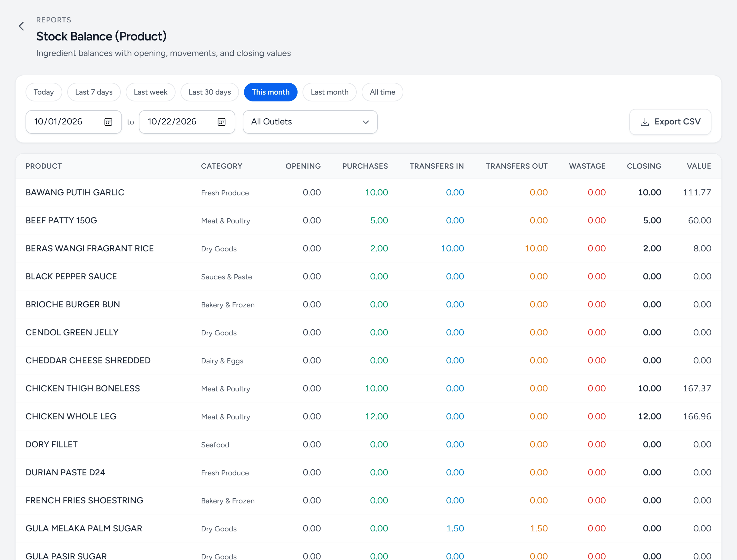Click 10.00 transfers out for Beras Wangi

[x=536, y=249]
